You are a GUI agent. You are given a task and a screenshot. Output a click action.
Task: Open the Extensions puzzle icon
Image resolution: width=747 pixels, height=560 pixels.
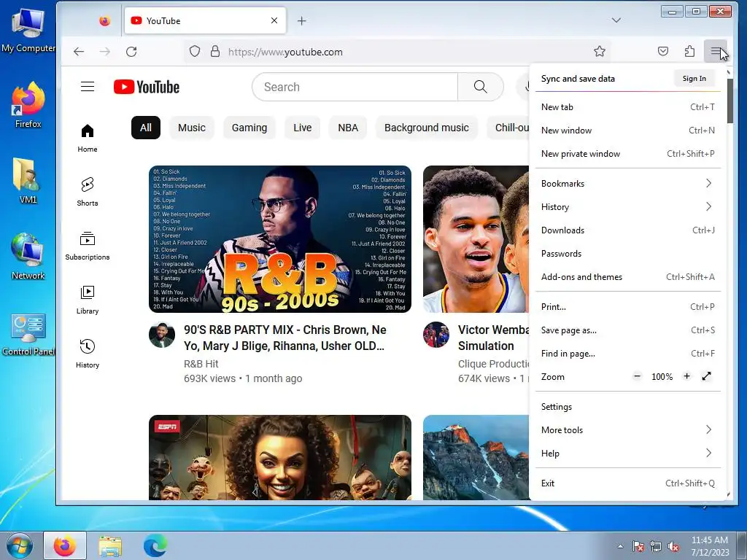689,52
